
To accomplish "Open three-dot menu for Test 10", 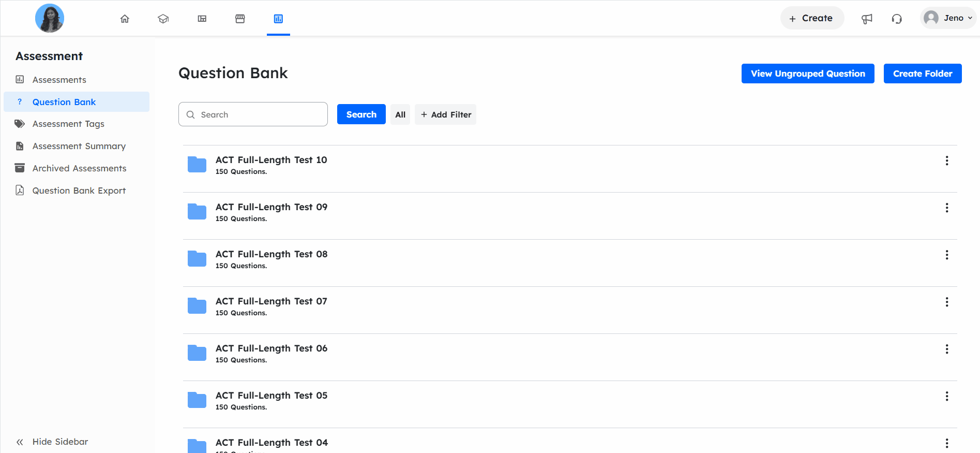I will [947, 160].
